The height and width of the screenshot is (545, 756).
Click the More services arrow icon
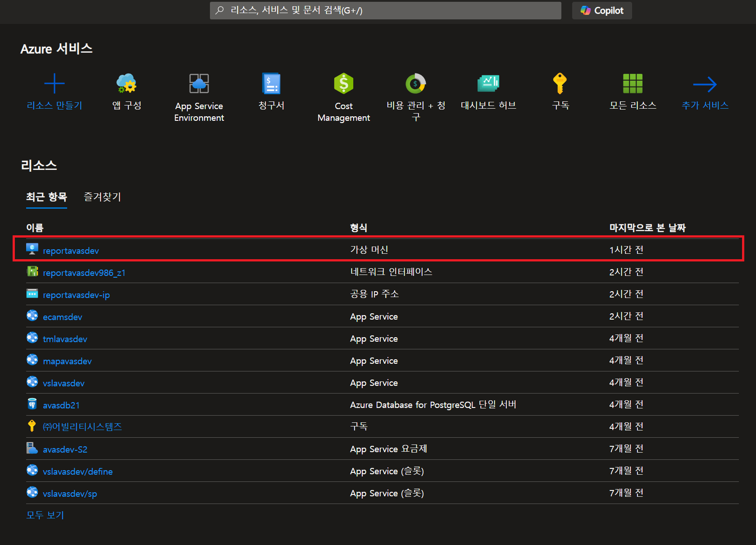pos(705,84)
